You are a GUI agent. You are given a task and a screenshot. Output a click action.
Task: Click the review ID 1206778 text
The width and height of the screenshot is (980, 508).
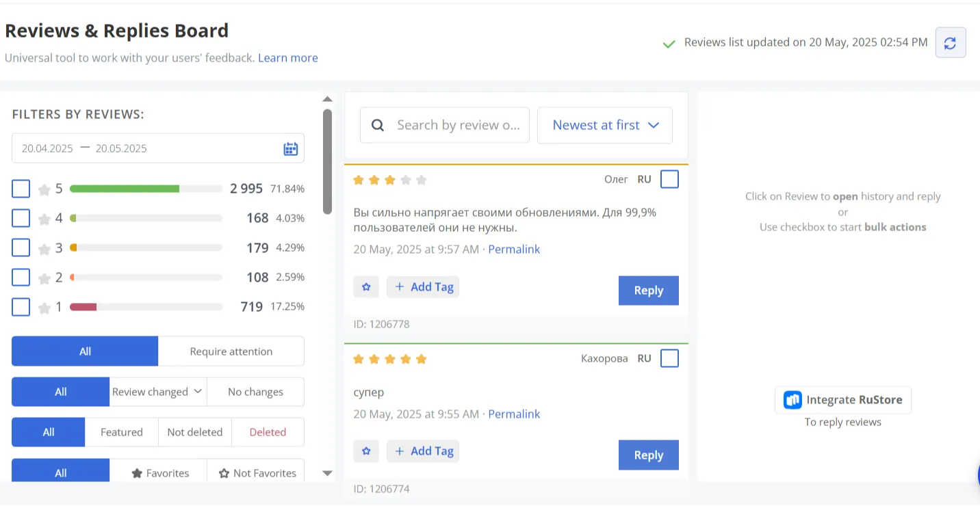point(381,324)
